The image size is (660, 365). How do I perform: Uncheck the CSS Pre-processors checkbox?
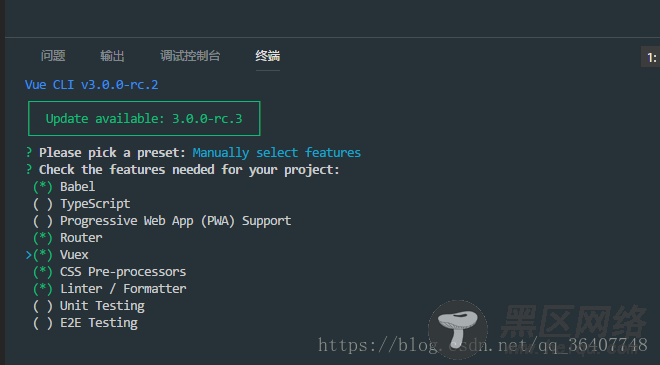coord(43,272)
